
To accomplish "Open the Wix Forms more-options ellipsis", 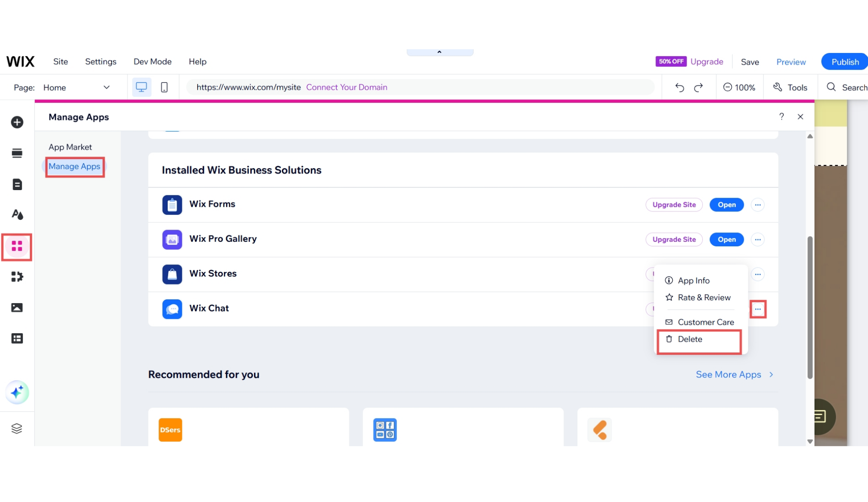I will 757,205.
